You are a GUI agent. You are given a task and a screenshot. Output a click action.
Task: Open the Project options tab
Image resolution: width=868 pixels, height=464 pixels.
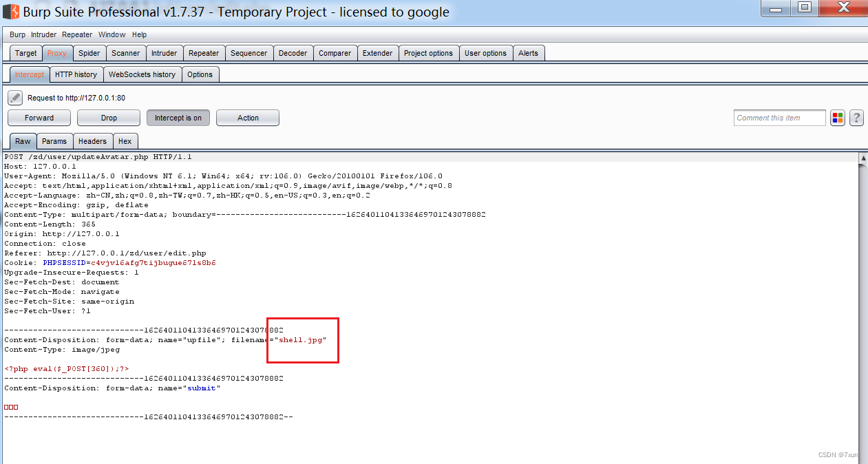tap(429, 53)
